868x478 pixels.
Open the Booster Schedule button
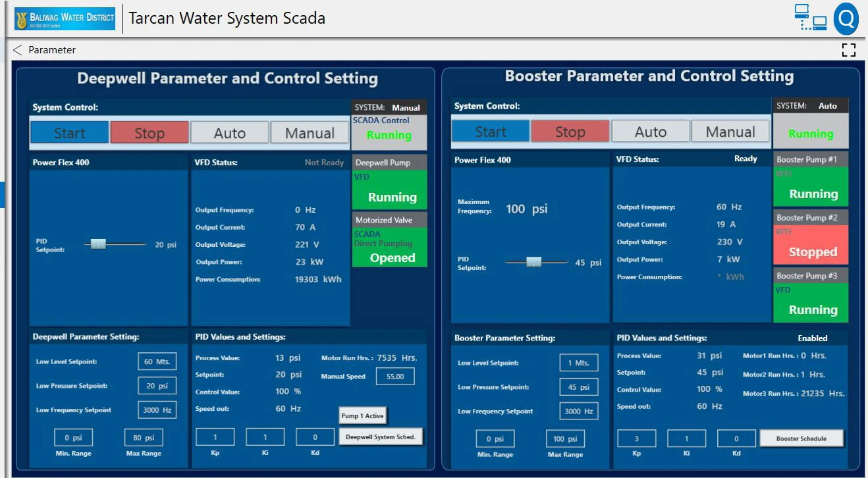click(801, 437)
